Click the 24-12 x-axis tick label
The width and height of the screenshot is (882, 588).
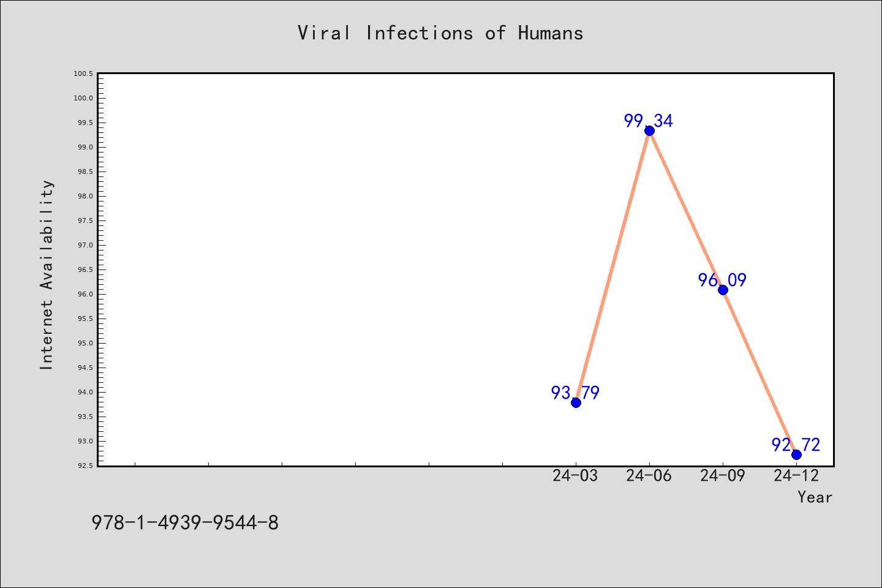click(x=796, y=475)
